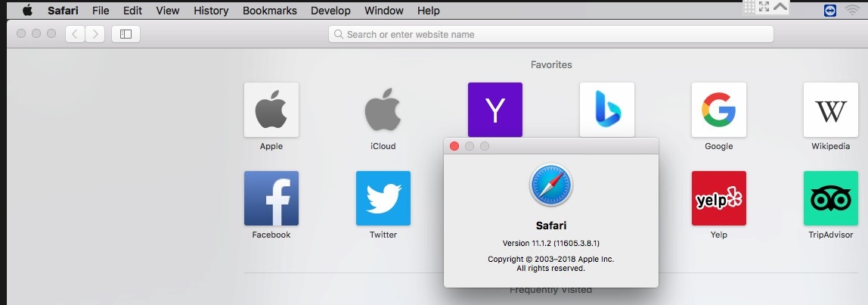Open the Yahoo purple Y tile
Viewport: 868px width, 305px height.
click(x=495, y=110)
